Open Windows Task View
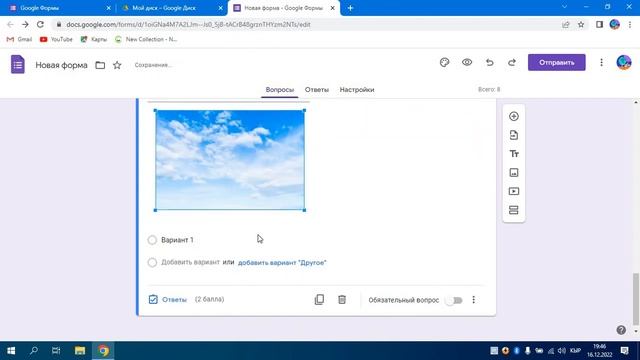Image resolution: width=640 pixels, height=360 pixels. click(x=56, y=351)
